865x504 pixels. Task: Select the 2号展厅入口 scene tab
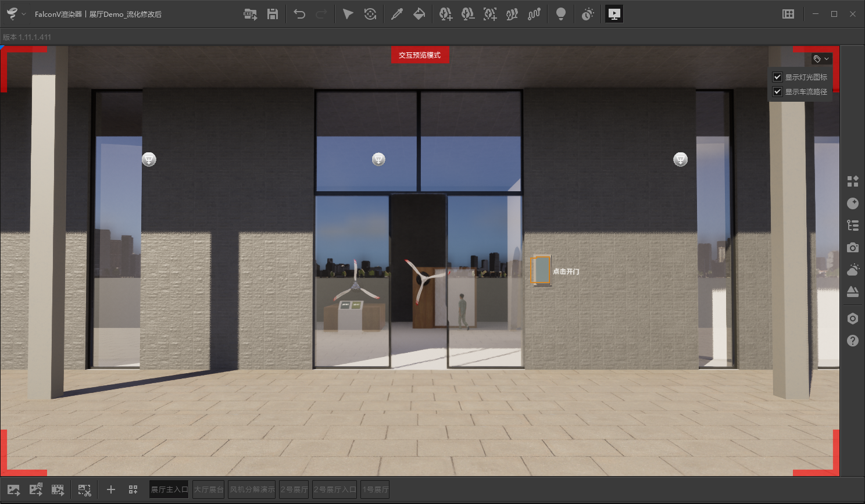334,489
